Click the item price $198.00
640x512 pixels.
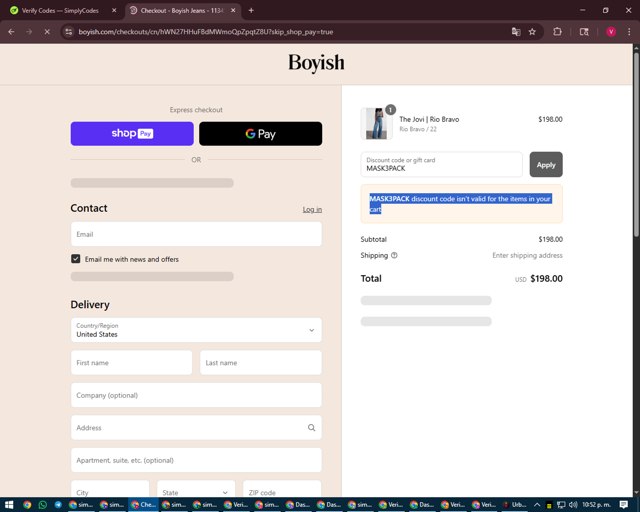tap(550, 119)
